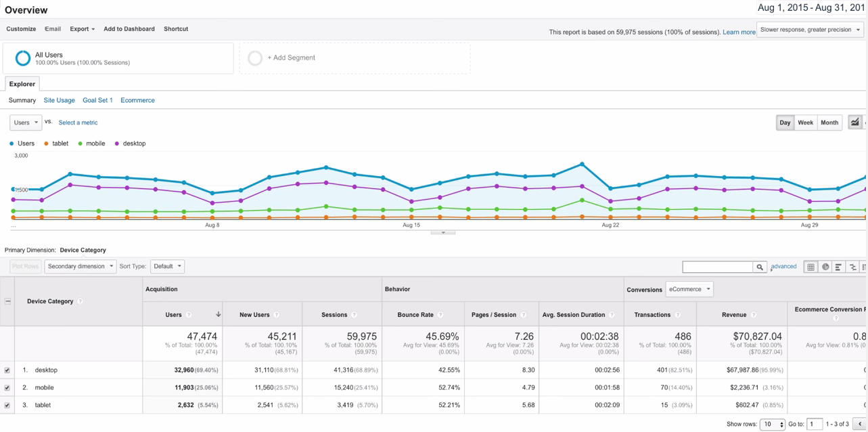
Task: Click the blue Users legend dot
Action: (12, 144)
